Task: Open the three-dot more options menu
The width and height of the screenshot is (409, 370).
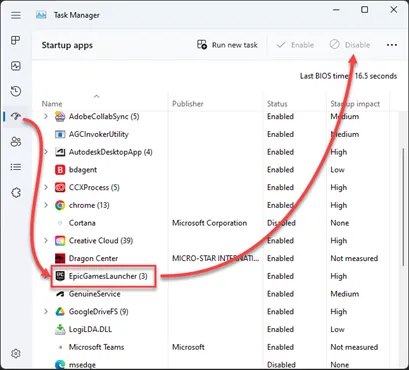Action: point(392,45)
